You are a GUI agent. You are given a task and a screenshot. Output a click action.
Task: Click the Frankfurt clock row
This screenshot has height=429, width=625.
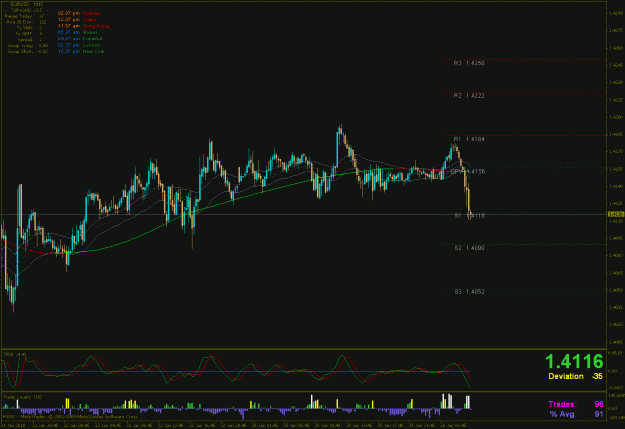[80, 39]
